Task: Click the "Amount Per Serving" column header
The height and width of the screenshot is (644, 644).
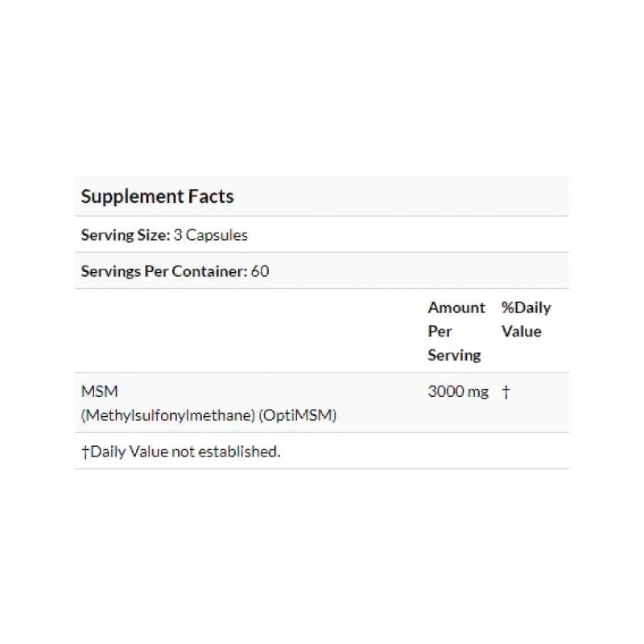Action: 456,331
